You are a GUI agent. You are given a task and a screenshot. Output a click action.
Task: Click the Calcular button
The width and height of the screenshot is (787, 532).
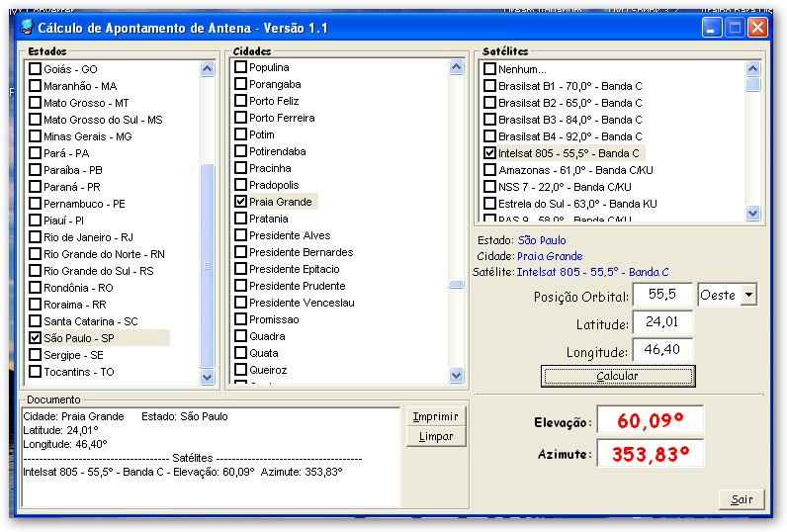(618, 376)
